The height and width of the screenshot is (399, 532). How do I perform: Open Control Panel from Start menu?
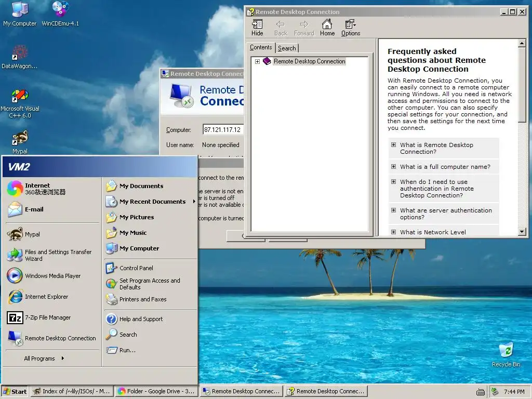point(151,268)
